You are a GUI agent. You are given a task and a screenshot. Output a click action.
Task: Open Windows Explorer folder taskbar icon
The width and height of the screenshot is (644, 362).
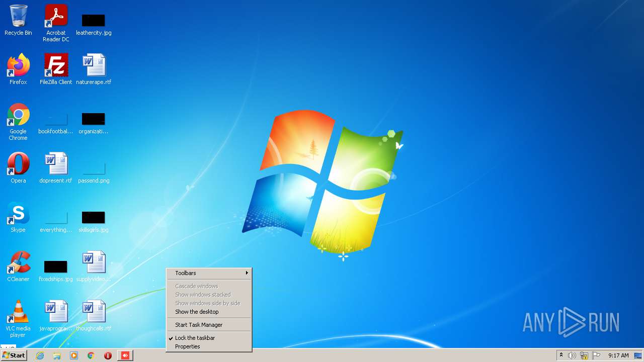(x=57, y=355)
